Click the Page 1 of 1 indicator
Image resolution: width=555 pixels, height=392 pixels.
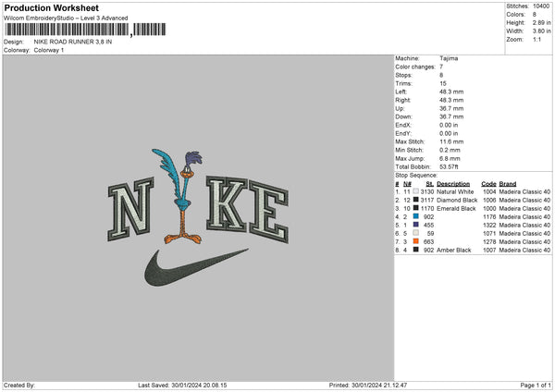coord(536,386)
